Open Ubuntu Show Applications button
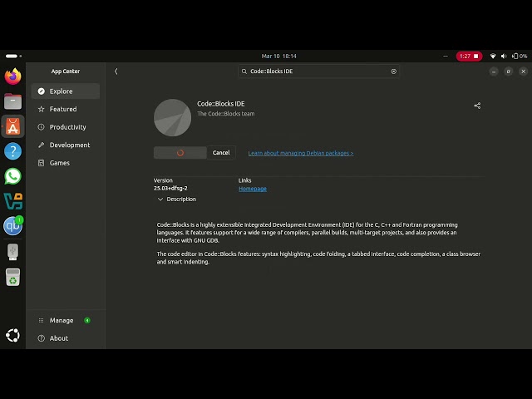532x399 pixels. 13,335
